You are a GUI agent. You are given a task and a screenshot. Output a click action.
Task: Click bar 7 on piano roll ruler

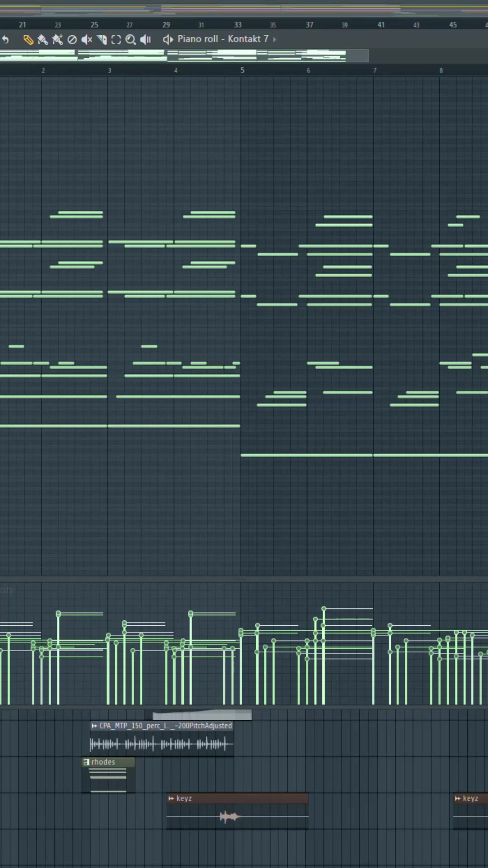375,71
